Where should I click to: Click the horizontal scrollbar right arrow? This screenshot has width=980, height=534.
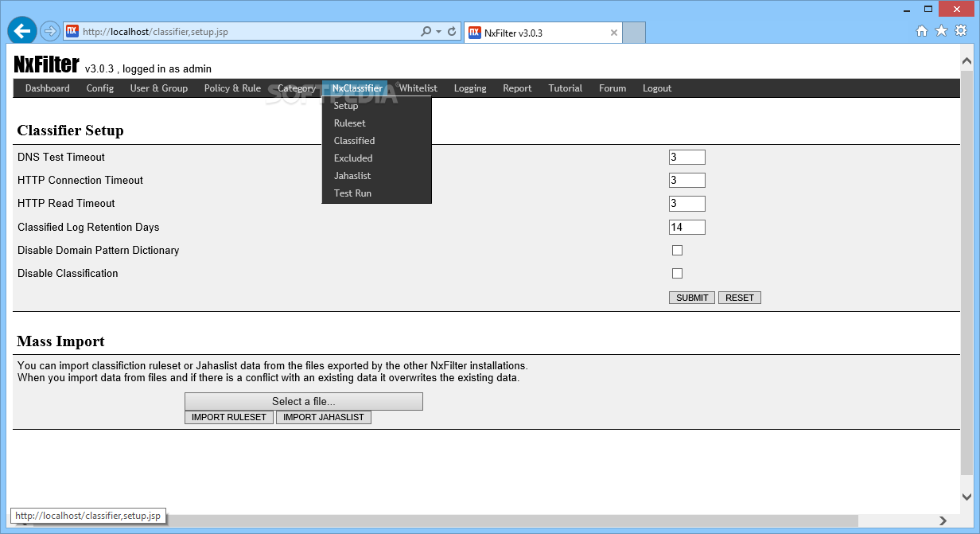pyautogui.click(x=943, y=520)
